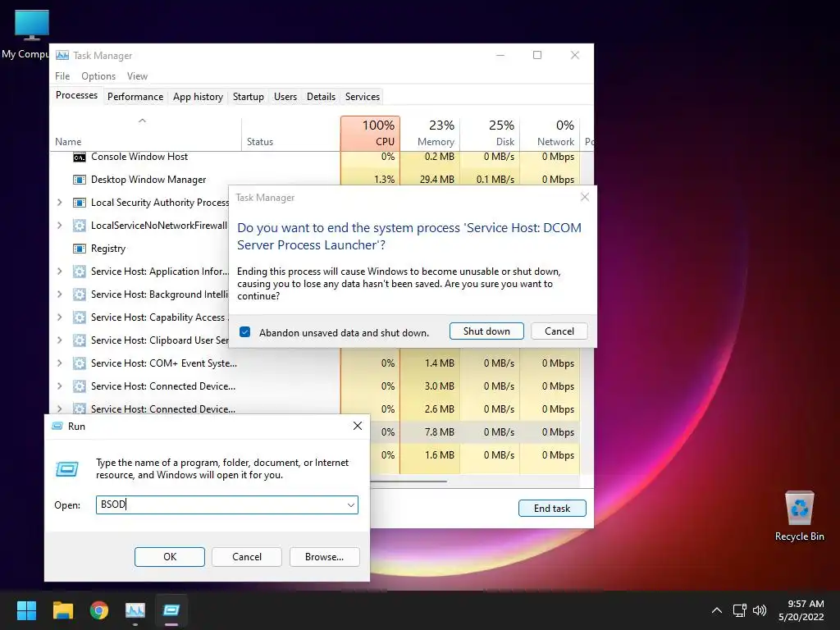Image resolution: width=840 pixels, height=630 pixels.
Task: Show hidden system tray icons
Action: pos(717,610)
